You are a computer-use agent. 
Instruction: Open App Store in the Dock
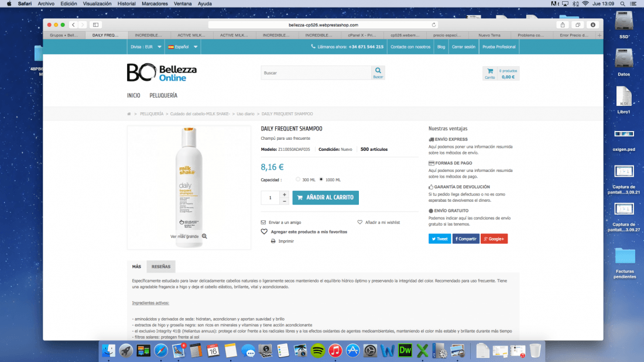point(352,350)
